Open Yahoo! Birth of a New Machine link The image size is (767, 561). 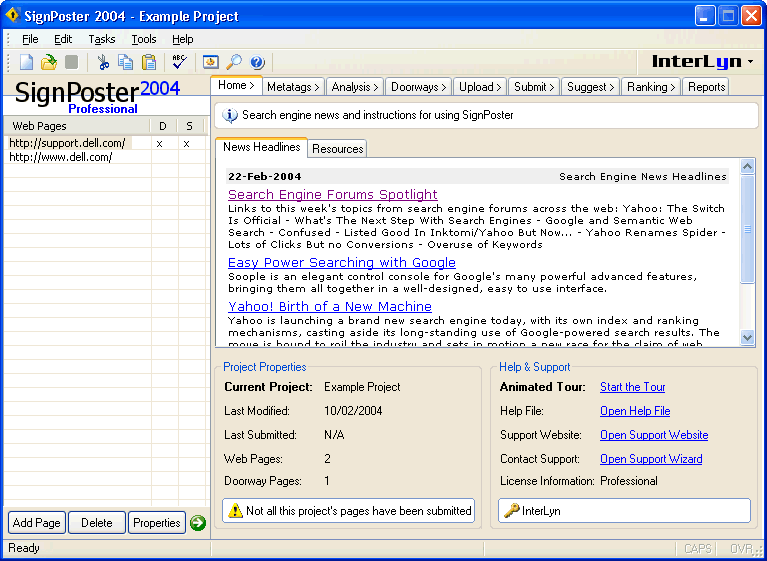pos(330,307)
